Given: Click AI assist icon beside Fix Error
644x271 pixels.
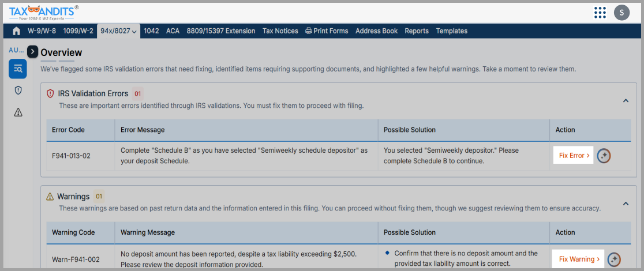Looking at the screenshot, I should click(604, 156).
